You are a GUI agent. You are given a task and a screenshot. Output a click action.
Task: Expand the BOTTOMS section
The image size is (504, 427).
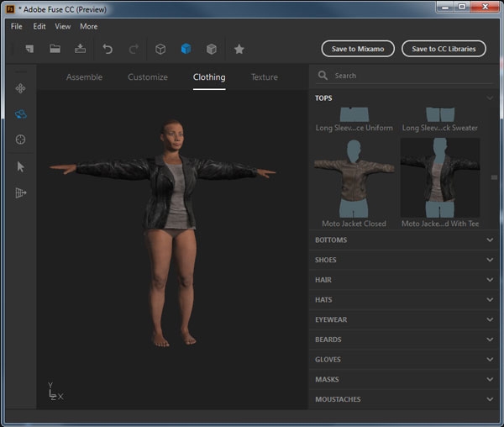click(x=404, y=240)
